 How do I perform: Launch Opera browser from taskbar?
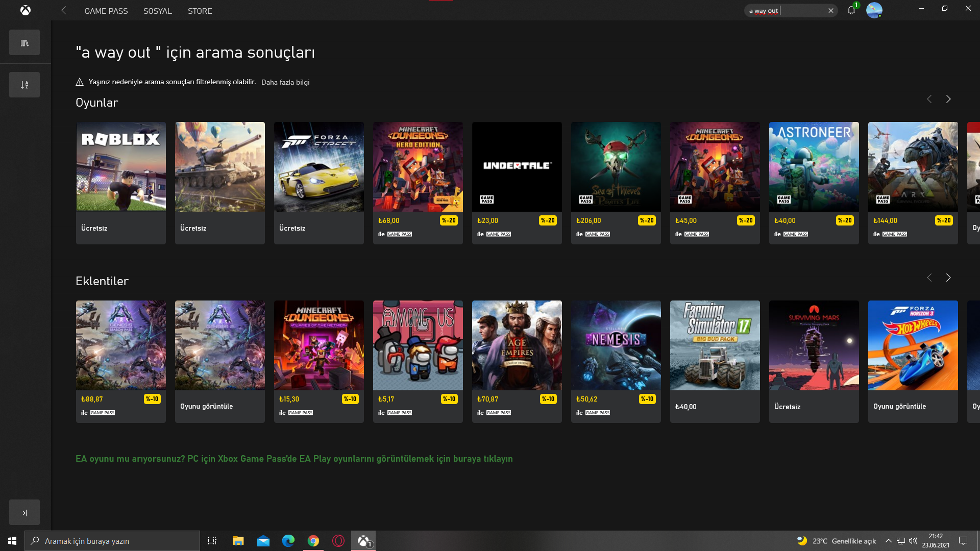338,541
